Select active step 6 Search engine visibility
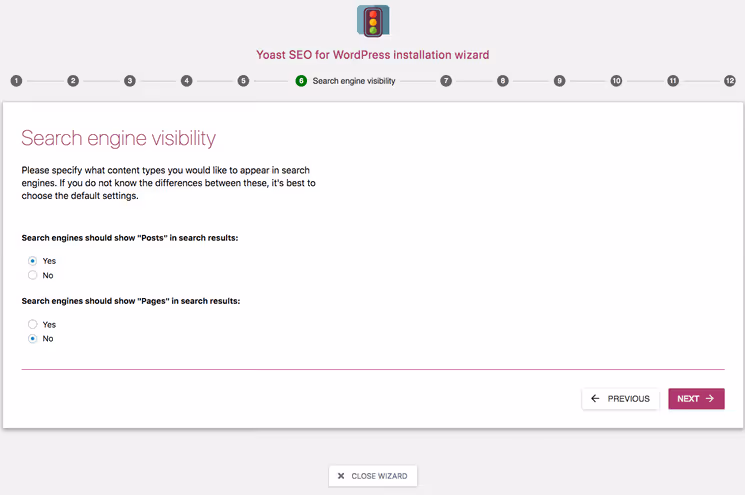 [x=345, y=81]
